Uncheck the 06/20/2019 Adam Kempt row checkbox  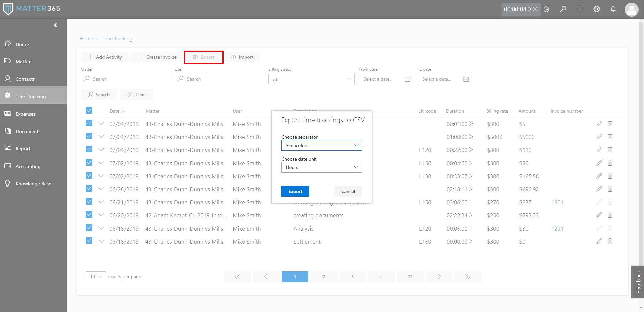(89, 215)
